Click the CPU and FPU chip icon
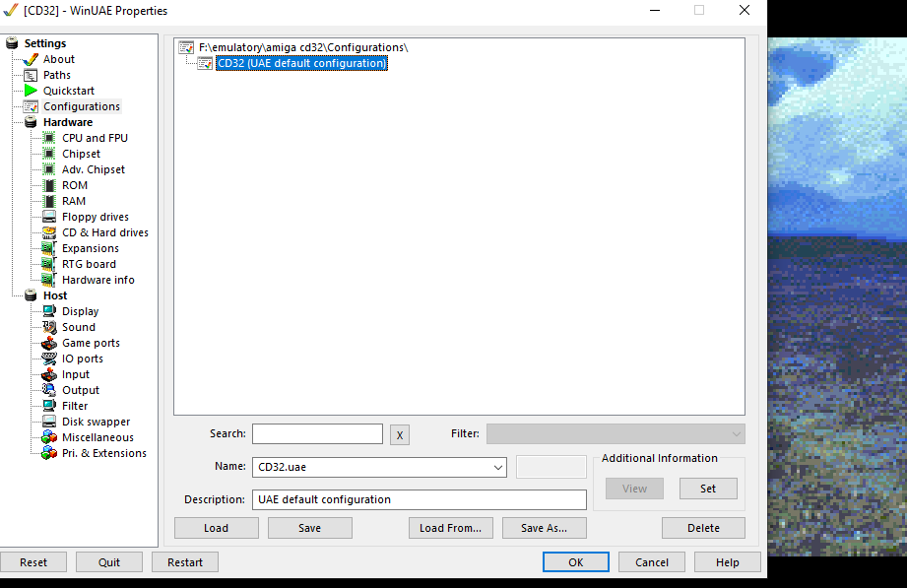907x588 pixels. [49, 138]
